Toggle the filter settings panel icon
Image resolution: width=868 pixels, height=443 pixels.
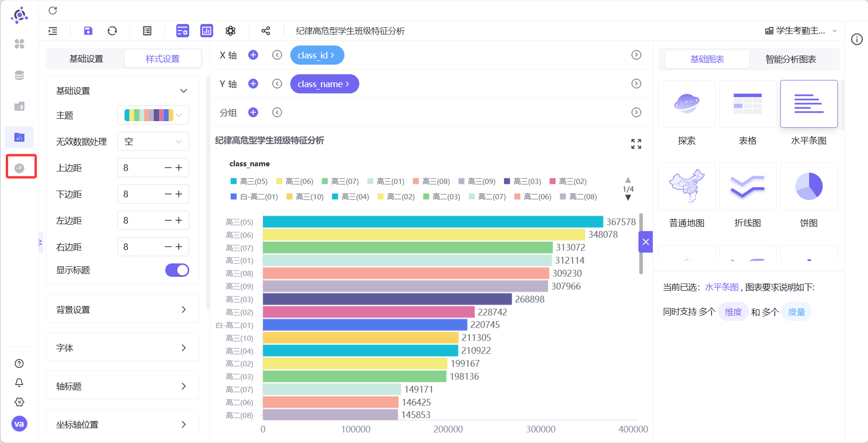[183, 31]
